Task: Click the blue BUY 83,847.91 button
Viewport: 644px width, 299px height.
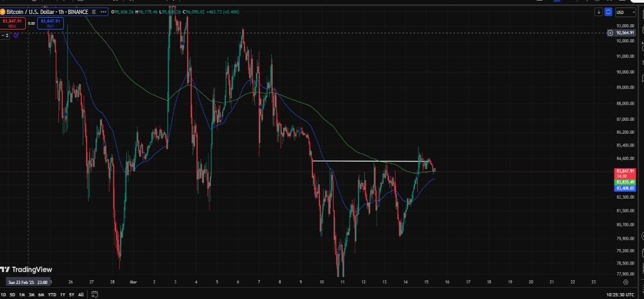Action: pos(50,23)
